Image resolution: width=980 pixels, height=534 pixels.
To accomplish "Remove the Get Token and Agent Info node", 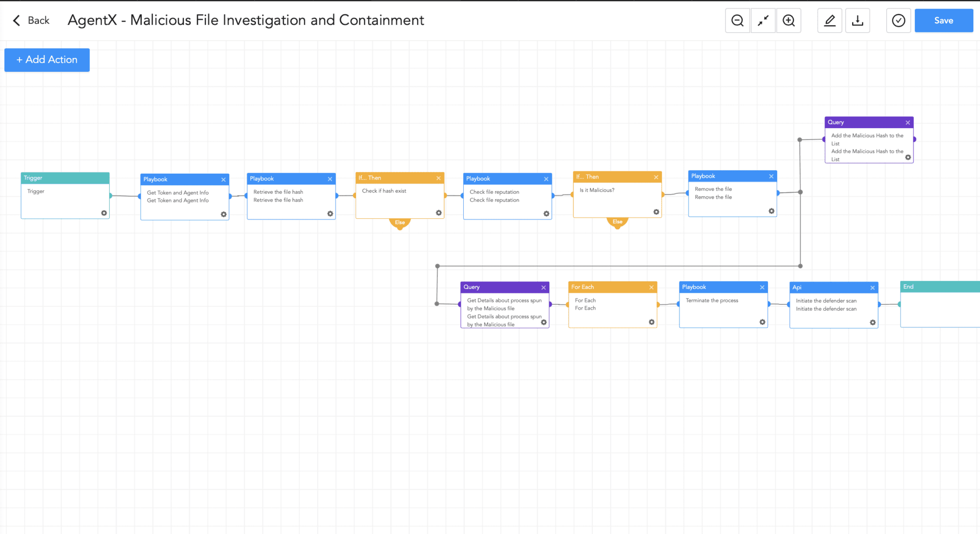I will (x=223, y=179).
